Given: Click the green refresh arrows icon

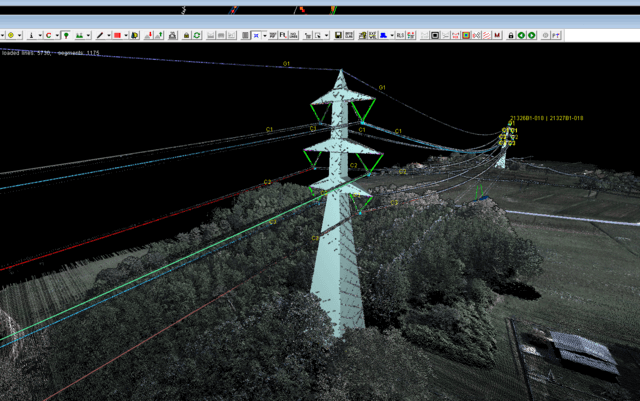Looking at the screenshot, I should pos(197,36).
